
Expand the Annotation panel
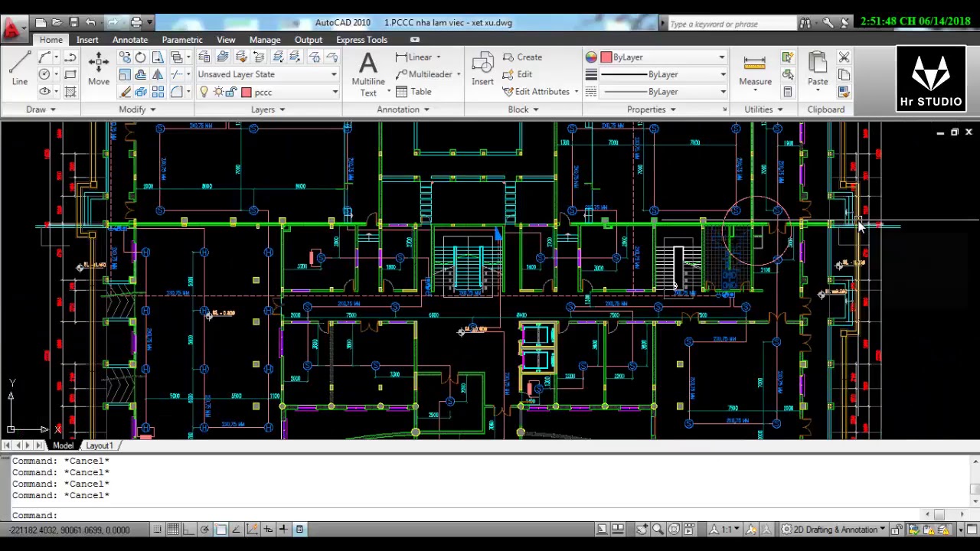(403, 109)
